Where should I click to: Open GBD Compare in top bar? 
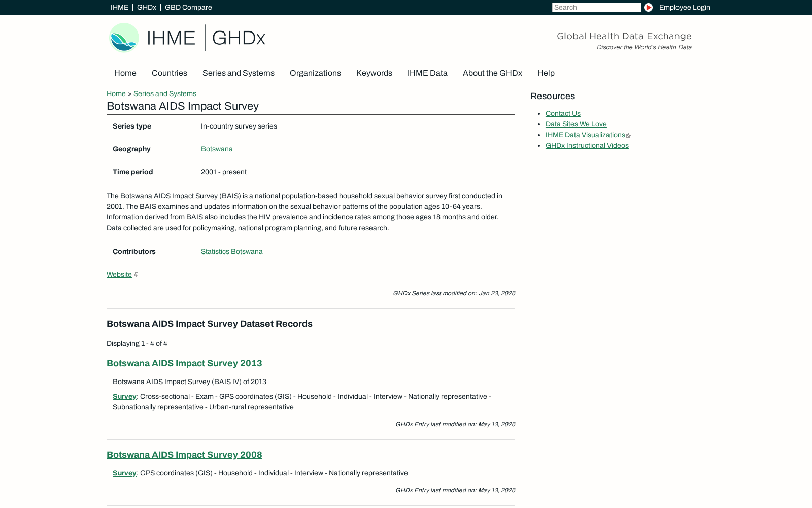[188, 7]
